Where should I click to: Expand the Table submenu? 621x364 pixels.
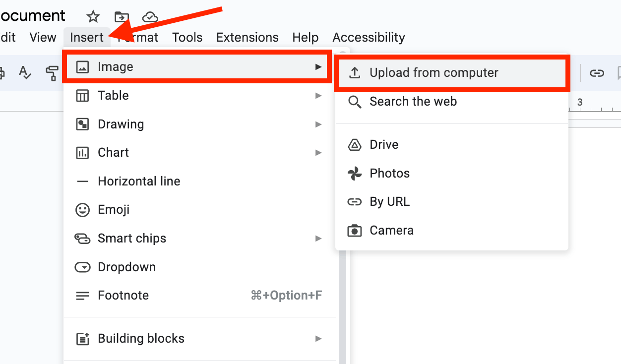[x=199, y=96]
